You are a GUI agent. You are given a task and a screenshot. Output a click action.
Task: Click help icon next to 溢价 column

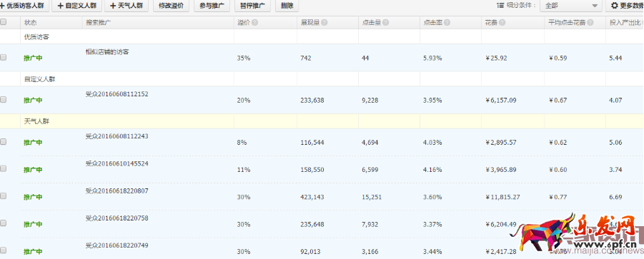coord(254,23)
